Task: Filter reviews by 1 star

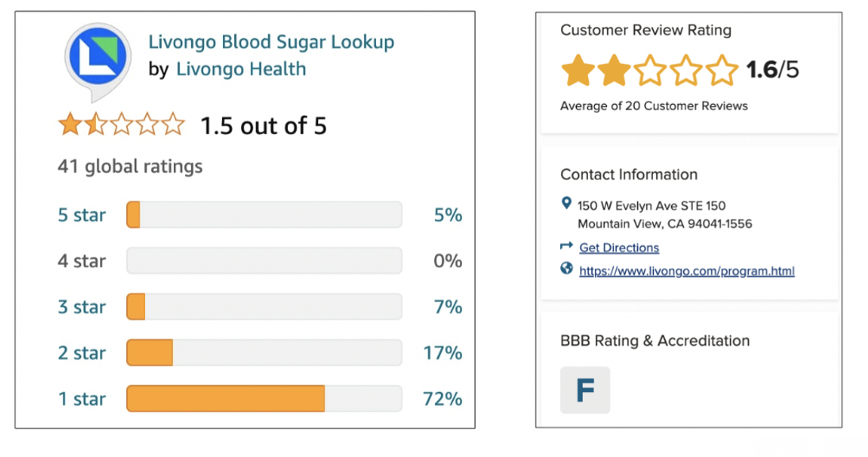Action: click(82, 399)
